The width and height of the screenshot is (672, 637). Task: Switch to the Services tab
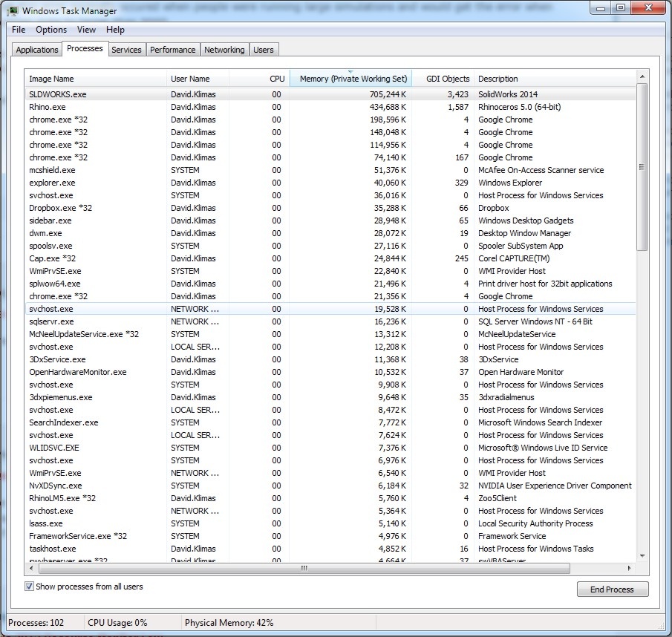click(x=126, y=50)
